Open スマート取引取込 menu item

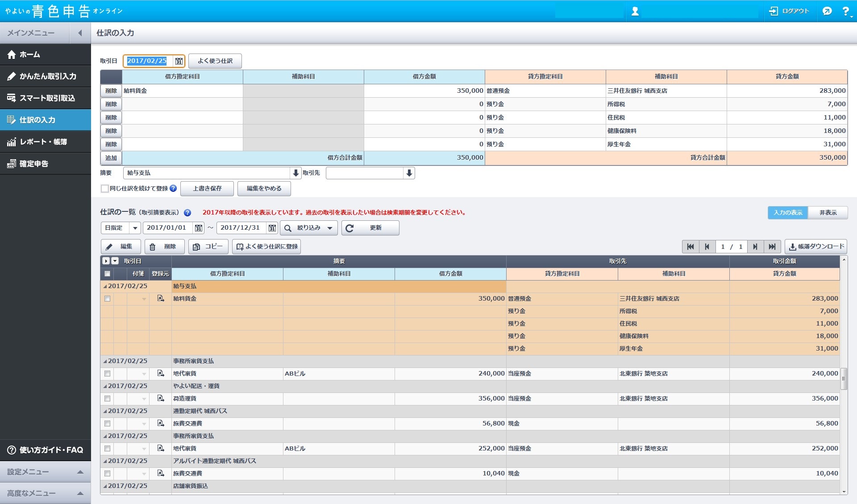(46, 98)
